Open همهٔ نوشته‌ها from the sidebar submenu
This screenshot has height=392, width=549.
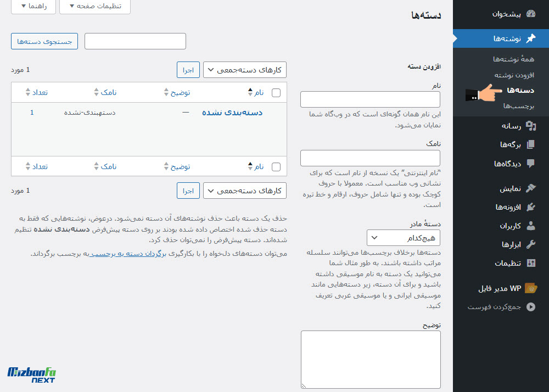(513, 59)
